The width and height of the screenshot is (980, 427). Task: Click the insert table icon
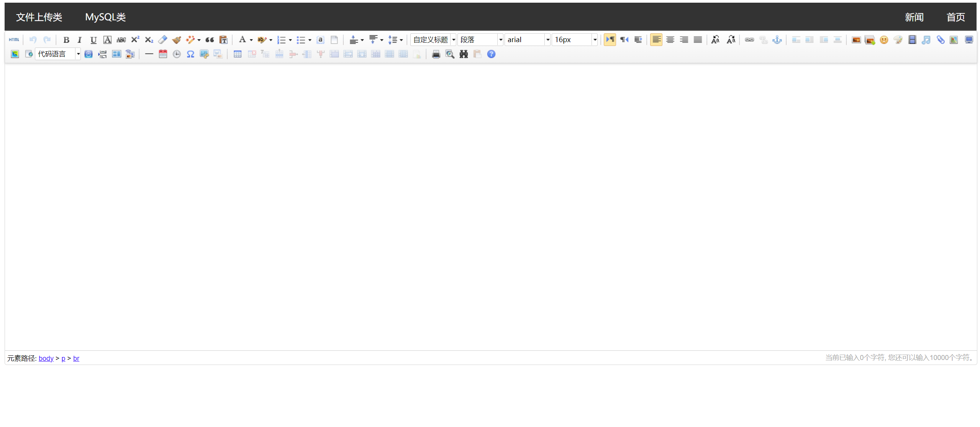(x=238, y=54)
